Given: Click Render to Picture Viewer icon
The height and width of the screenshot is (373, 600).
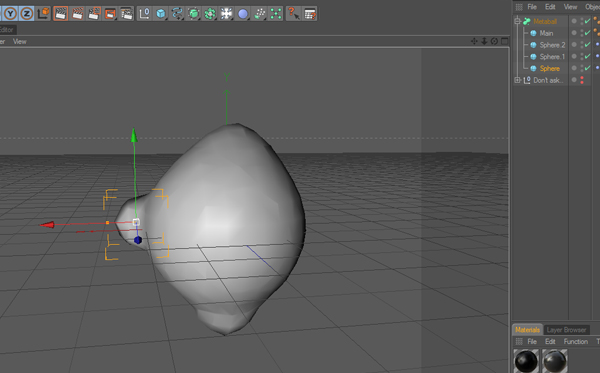Looking at the screenshot, I should pos(110,13).
